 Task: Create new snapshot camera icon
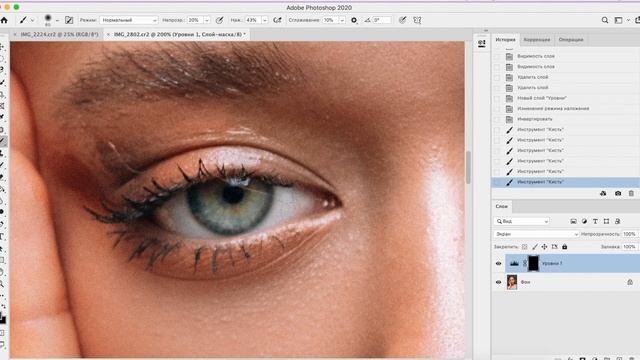click(618, 193)
